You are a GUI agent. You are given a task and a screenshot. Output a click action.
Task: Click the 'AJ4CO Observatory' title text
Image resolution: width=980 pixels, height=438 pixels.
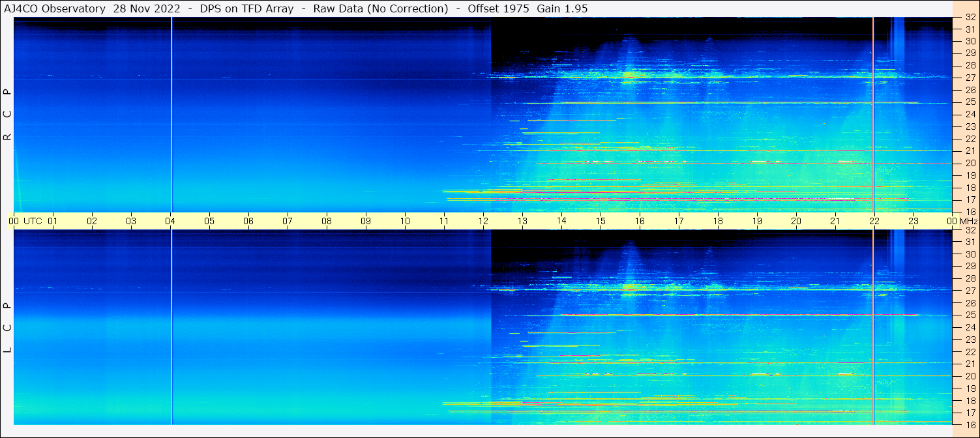[55, 8]
